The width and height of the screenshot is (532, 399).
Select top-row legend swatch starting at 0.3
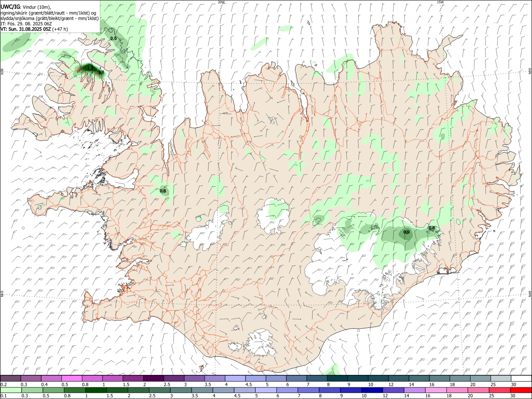[31, 378]
